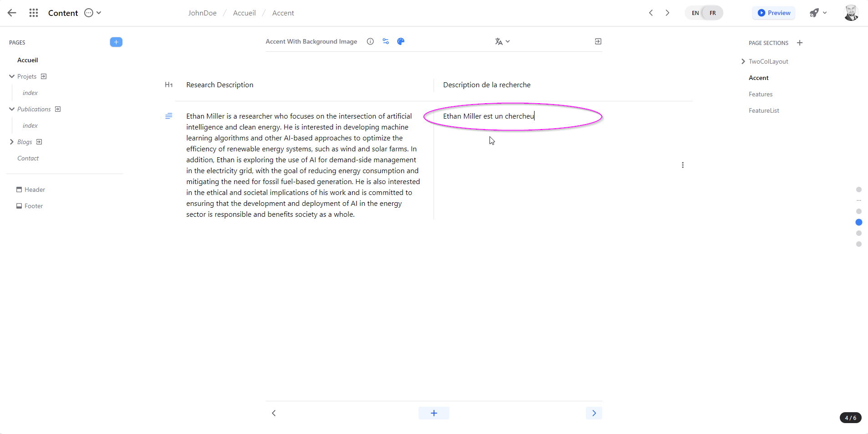Open the section settings sliders icon
Viewport: 868px width, 434px height.
[x=386, y=41]
